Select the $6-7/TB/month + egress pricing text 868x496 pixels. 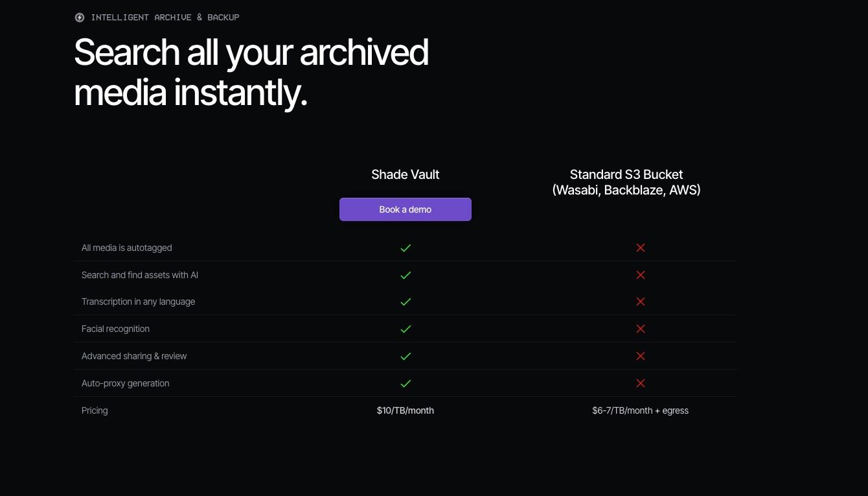(x=640, y=410)
